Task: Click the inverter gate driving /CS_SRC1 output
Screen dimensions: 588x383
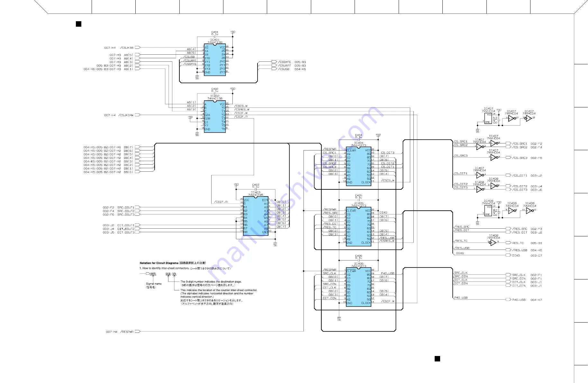Action: tap(494, 143)
